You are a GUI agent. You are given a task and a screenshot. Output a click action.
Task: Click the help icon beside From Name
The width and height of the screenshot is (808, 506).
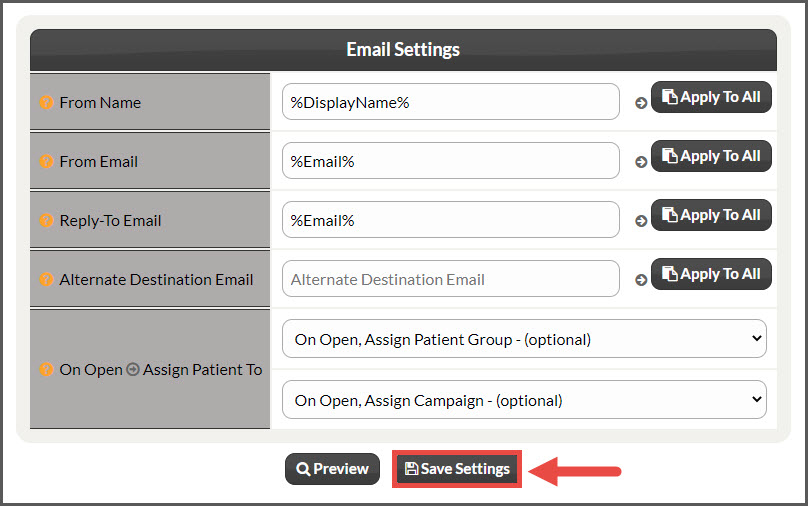[46, 103]
